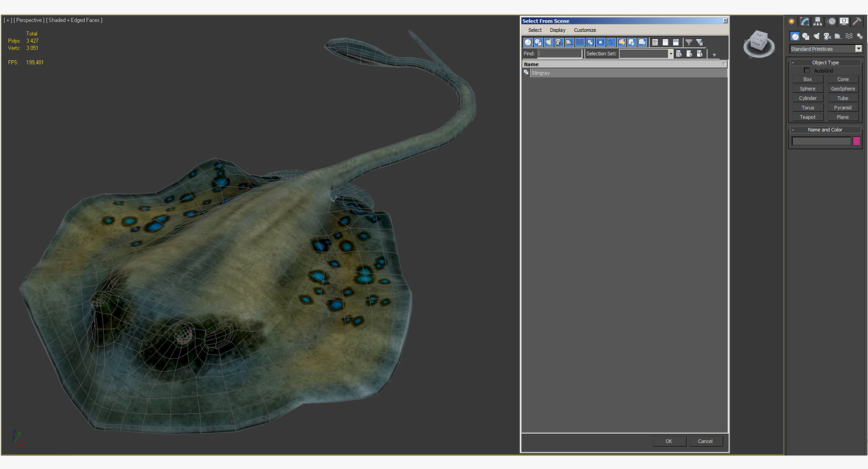
Task: Select the Geometry category in the Create panel
Action: [795, 36]
